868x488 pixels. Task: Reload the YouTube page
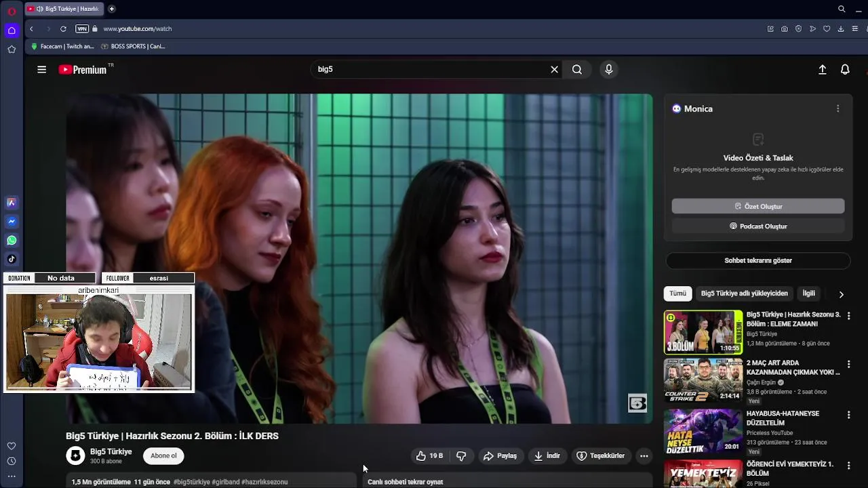click(63, 29)
